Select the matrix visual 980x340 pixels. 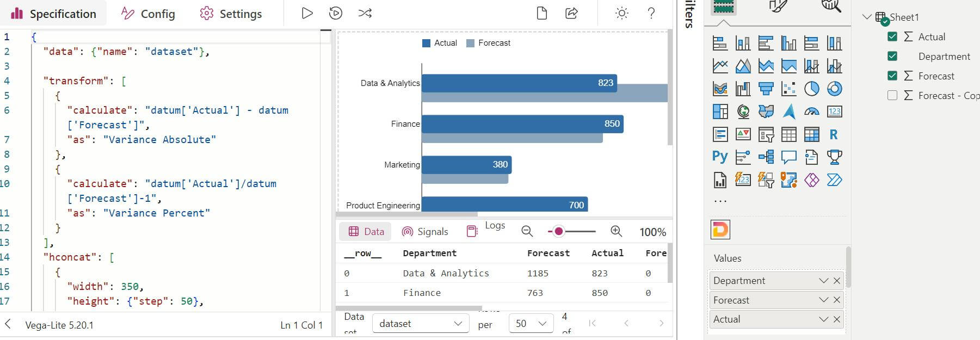click(811, 134)
